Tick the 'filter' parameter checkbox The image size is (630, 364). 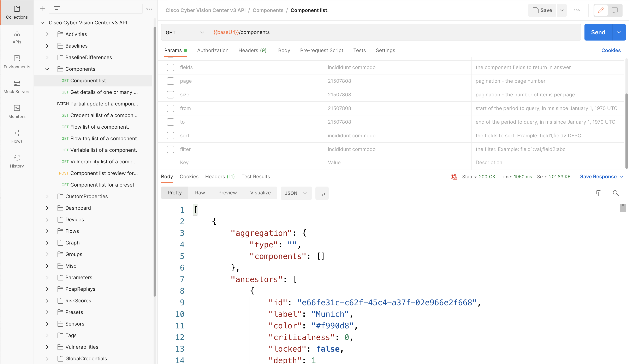[x=170, y=149]
